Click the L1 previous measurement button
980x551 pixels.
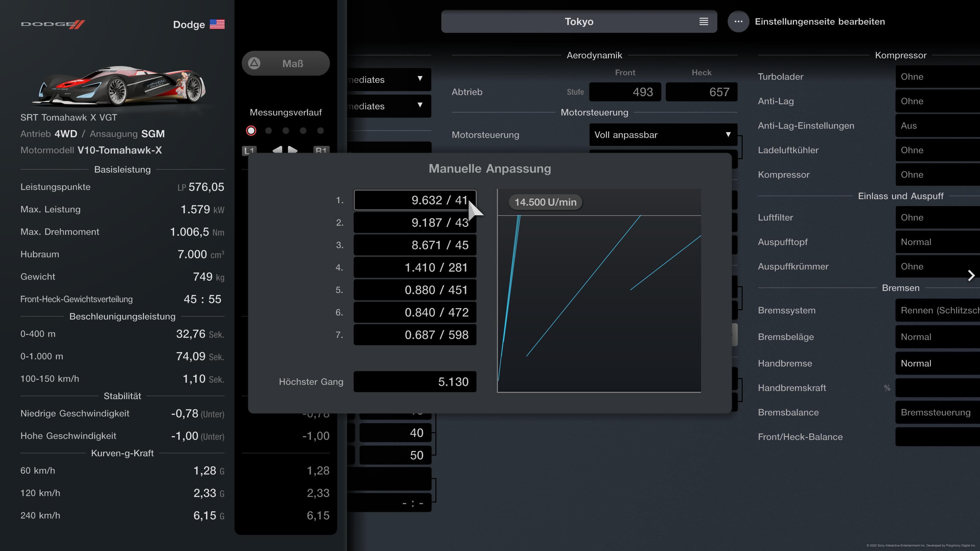click(x=249, y=150)
